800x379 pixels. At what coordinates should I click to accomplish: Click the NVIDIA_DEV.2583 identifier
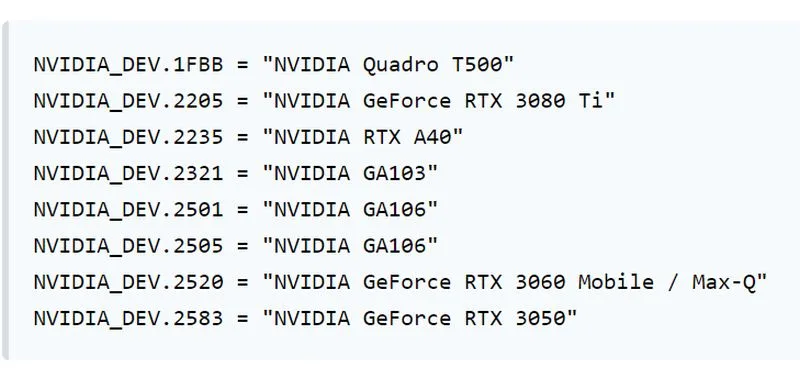point(129,319)
